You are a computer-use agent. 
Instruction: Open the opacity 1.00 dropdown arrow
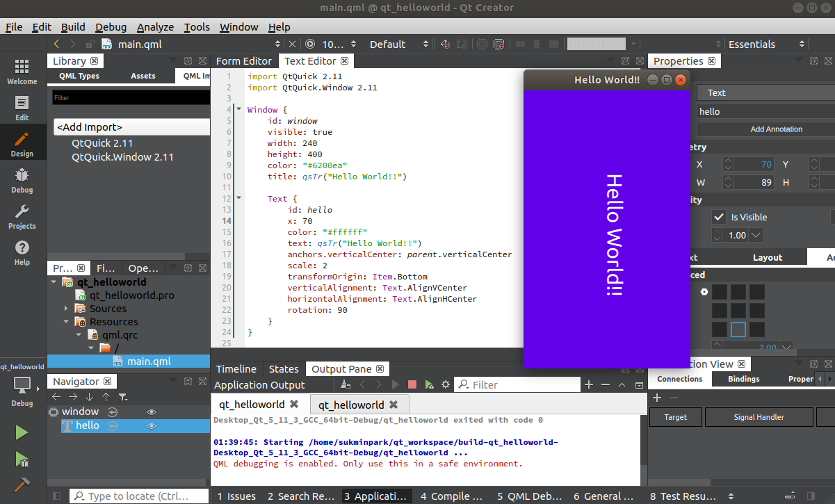tap(755, 235)
